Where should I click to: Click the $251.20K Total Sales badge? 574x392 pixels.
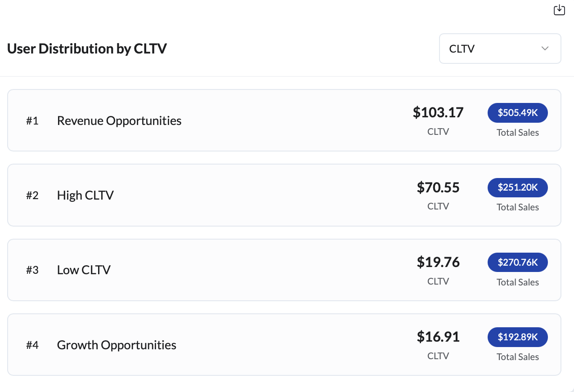518,187
